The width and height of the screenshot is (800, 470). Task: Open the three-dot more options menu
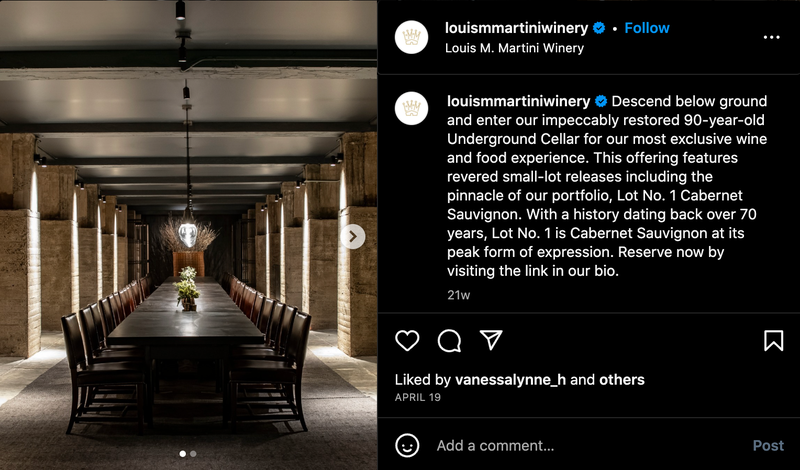pos(771,37)
